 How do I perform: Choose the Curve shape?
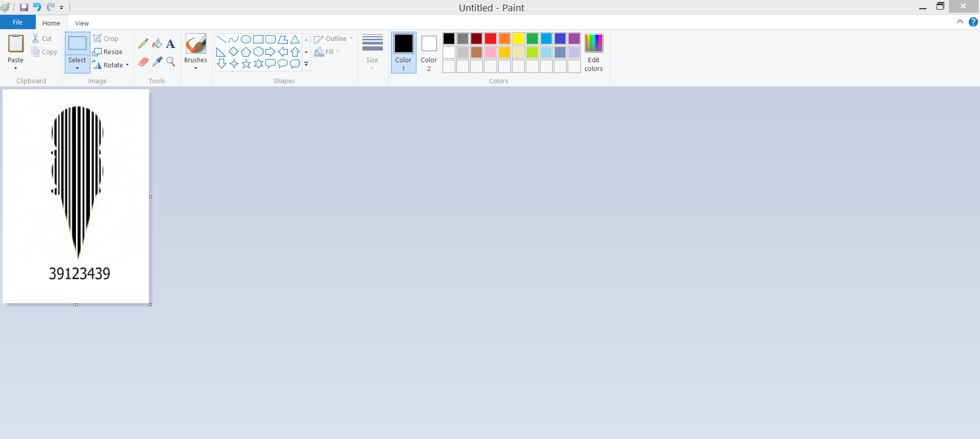233,39
